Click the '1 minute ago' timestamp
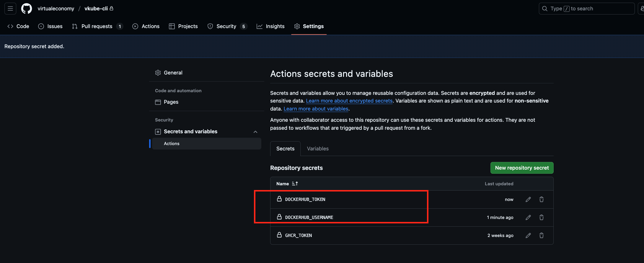Viewport: 644px width, 263px height. click(x=500, y=217)
